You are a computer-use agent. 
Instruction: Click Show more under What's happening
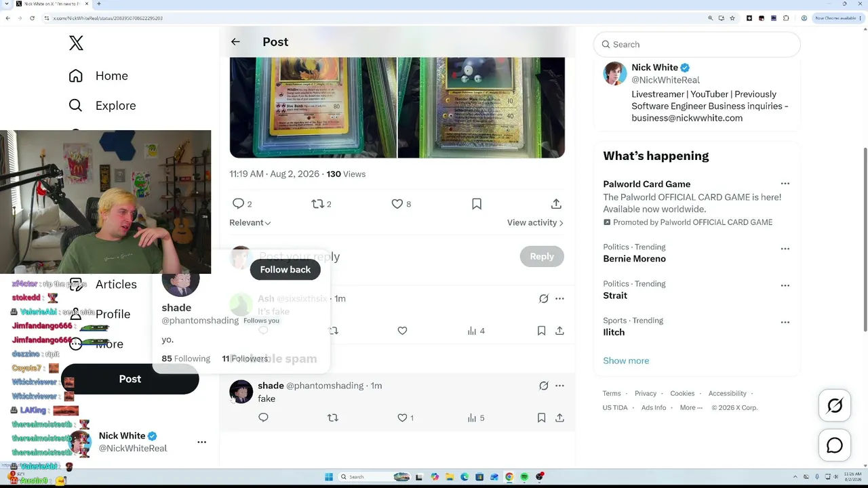coord(626,361)
